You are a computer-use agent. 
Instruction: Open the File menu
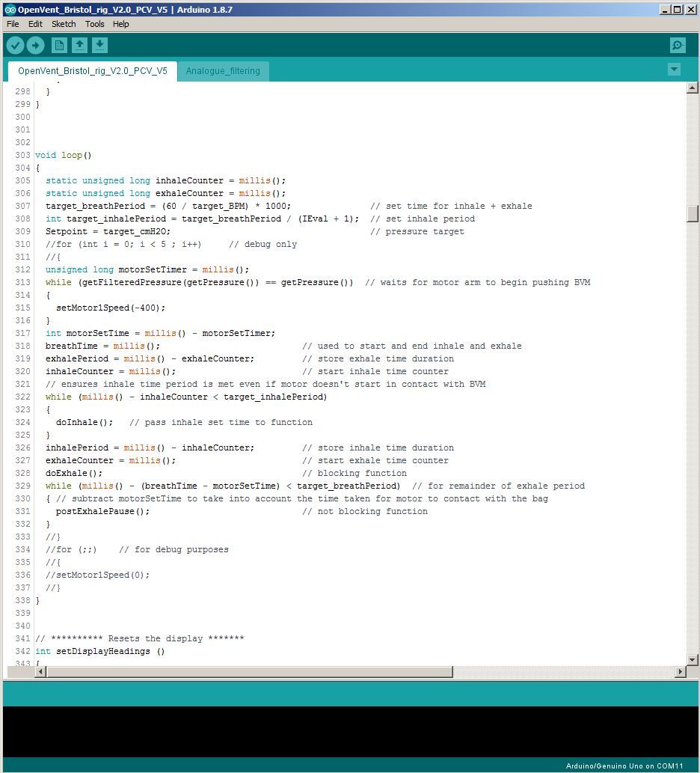(x=12, y=24)
